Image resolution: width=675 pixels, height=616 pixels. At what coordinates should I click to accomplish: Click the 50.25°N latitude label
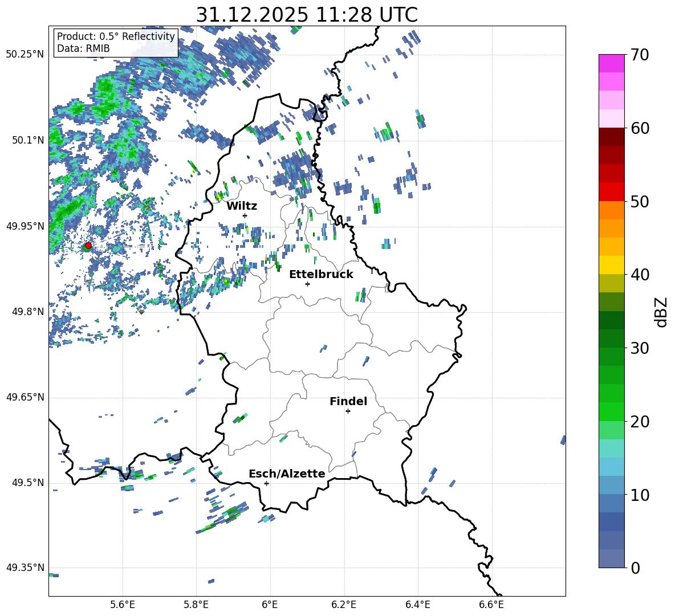[25, 55]
